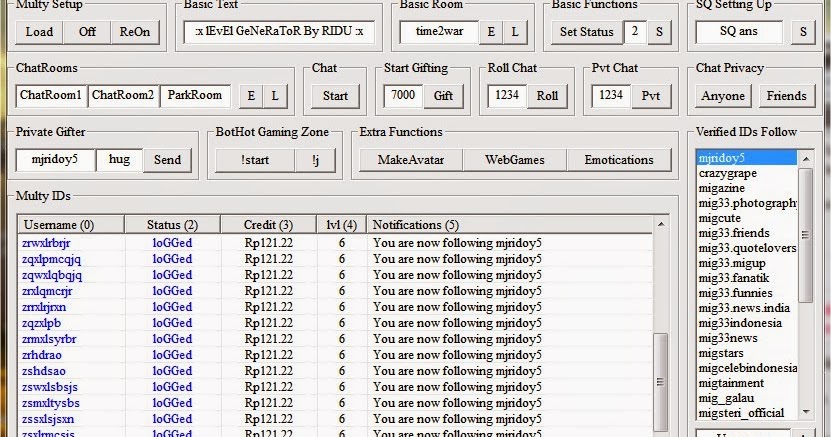The width and height of the screenshot is (831, 437).
Task: Click the ChatRoom1 field
Action: [x=51, y=95]
